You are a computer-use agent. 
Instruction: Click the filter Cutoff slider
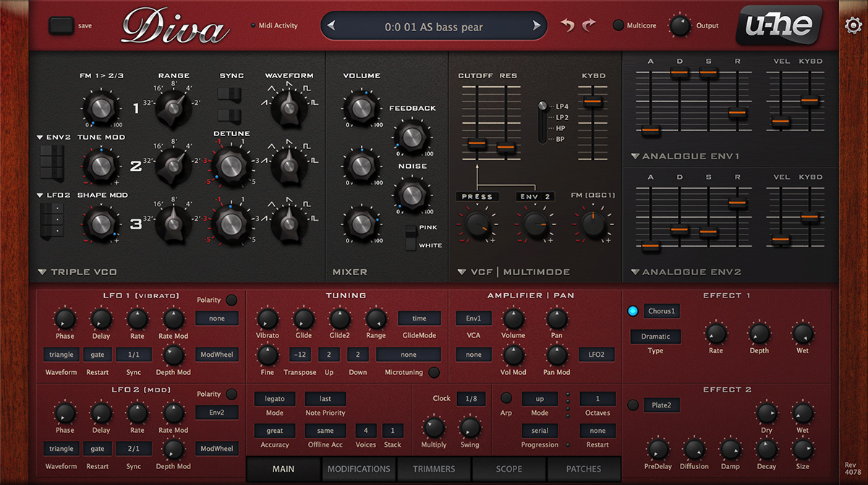[x=476, y=144]
